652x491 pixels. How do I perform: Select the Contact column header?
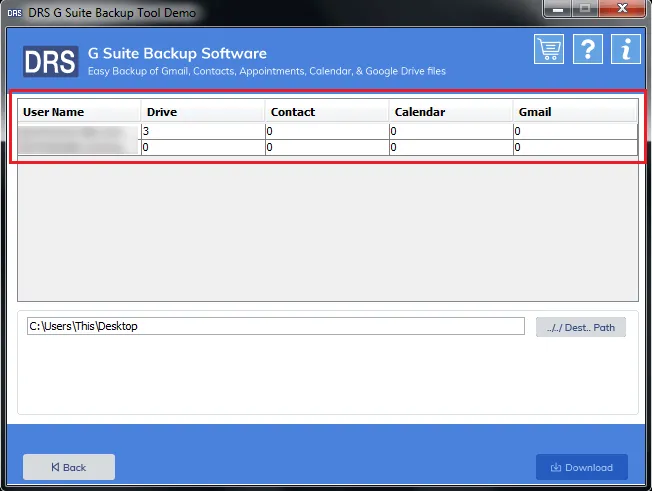pyautogui.click(x=327, y=112)
